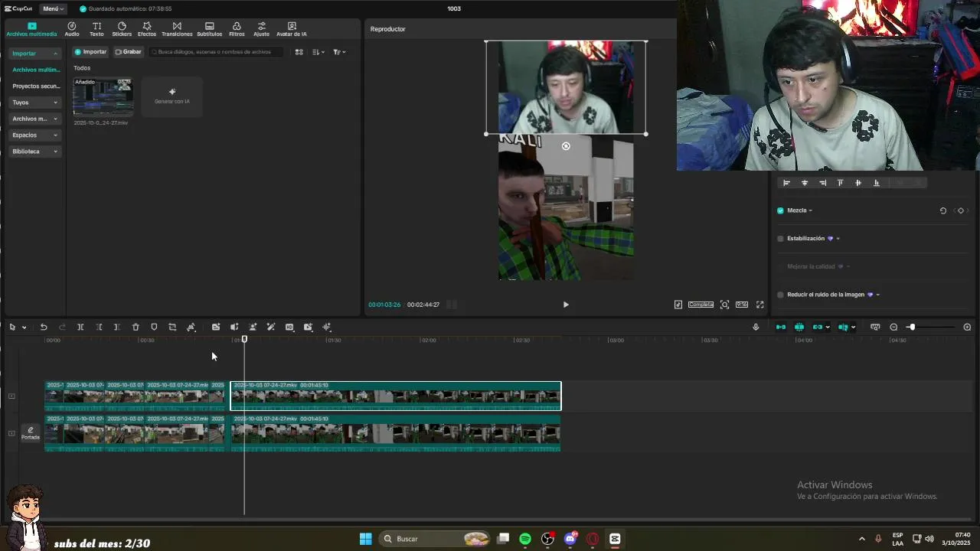Open the Ajuste tab
This screenshot has width=980, height=551.
261,29
